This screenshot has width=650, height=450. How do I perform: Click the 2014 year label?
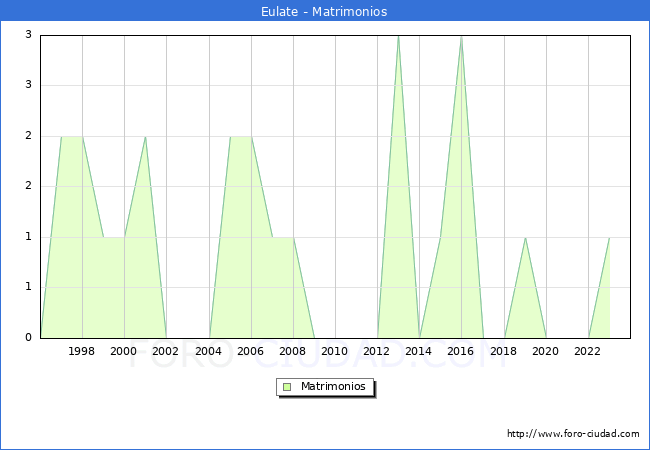click(419, 351)
